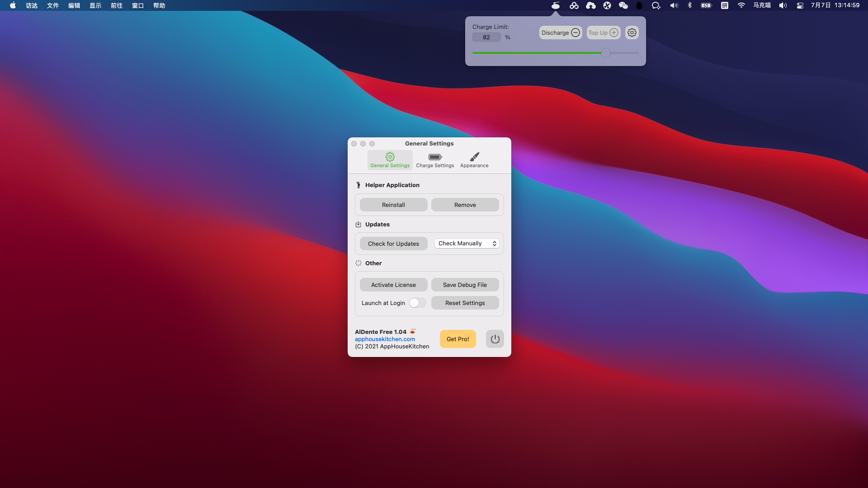Click the round fan-like menu bar icon
Image resolution: width=868 pixels, height=488 pixels.
pos(607,5)
